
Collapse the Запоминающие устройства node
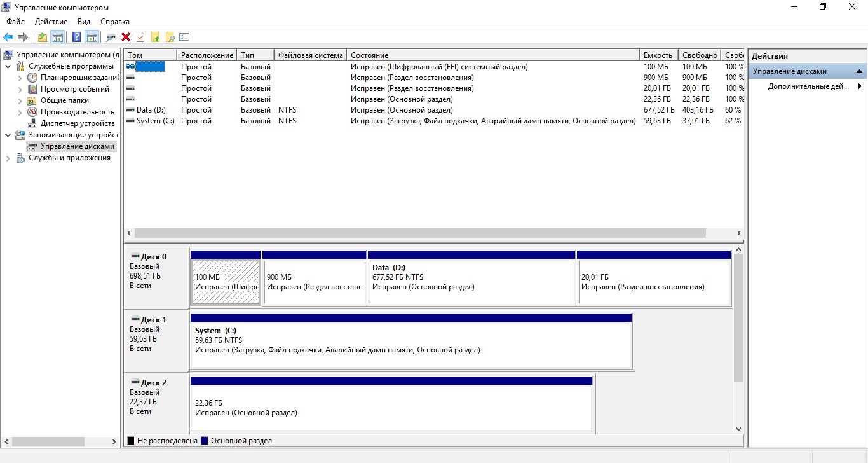8,135
